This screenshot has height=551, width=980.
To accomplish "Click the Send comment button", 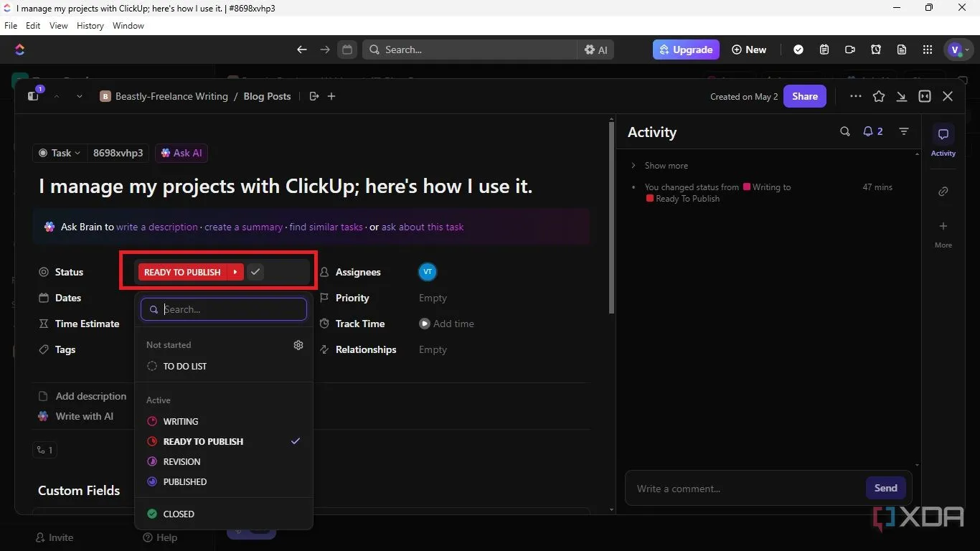I will [x=885, y=488].
